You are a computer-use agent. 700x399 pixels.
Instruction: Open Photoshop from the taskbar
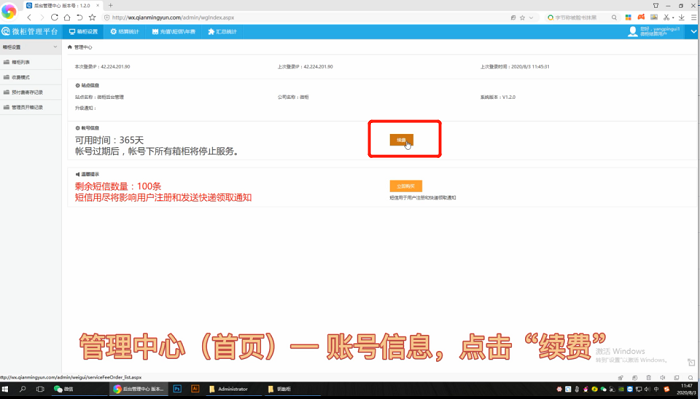pyautogui.click(x=177, y=389)
